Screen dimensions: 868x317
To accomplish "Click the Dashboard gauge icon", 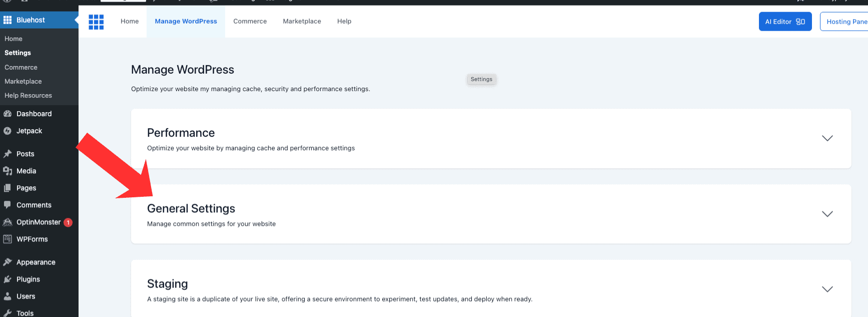I will pyautogui.click(x=8, y=114).
